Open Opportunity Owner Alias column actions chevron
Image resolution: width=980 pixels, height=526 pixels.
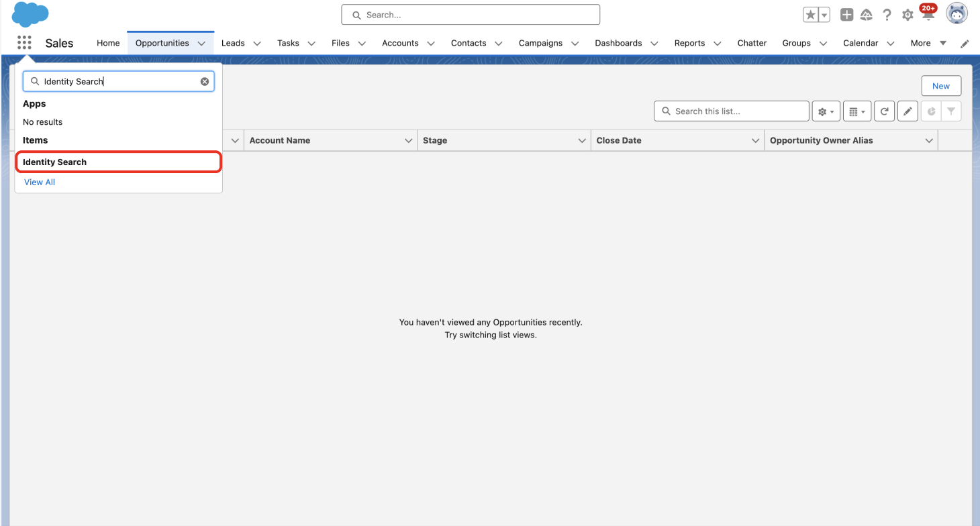929,141
